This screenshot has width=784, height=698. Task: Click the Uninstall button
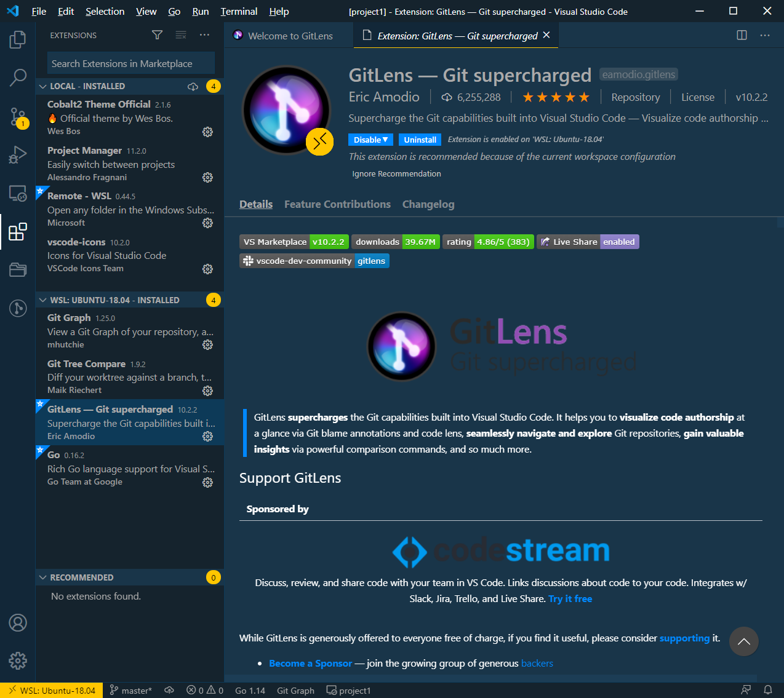(x=420, y=140)
